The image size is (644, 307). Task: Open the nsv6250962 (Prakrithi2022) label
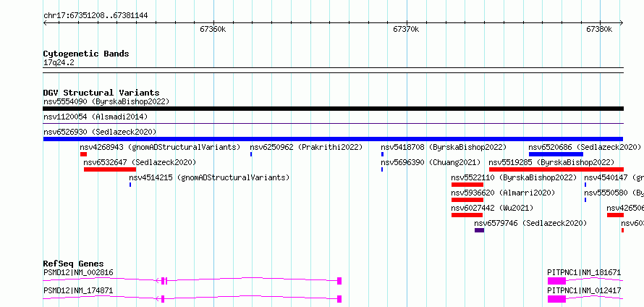click(306, 147)
